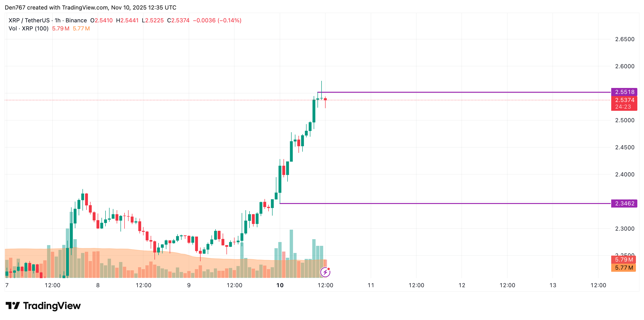Click the TradingView logo icon
This screenshot has height=320, width=644.
pyautogui.click(x=13, y=305)
